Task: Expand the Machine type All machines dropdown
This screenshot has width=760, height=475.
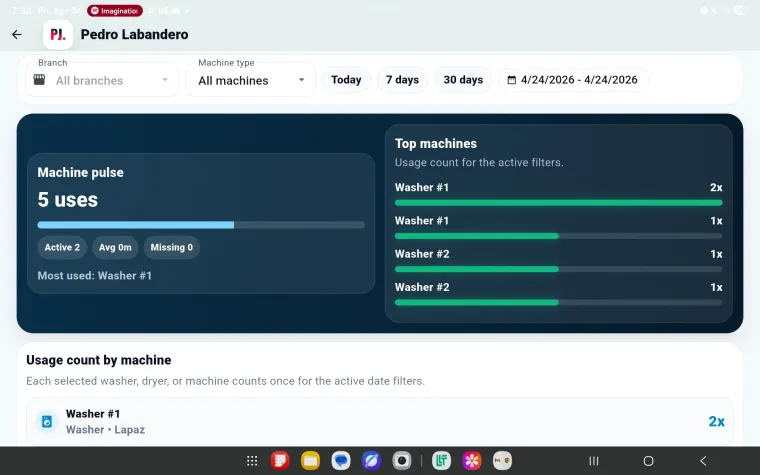Action: (x=251, y=79)
